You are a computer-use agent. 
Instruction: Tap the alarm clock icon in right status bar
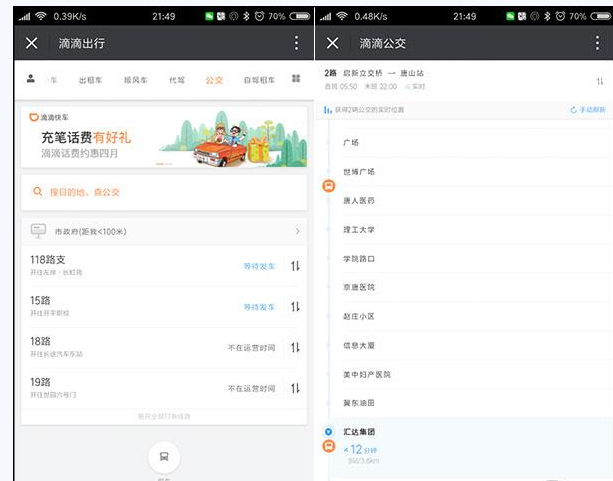pyautogui.click(x=560, y=16)
